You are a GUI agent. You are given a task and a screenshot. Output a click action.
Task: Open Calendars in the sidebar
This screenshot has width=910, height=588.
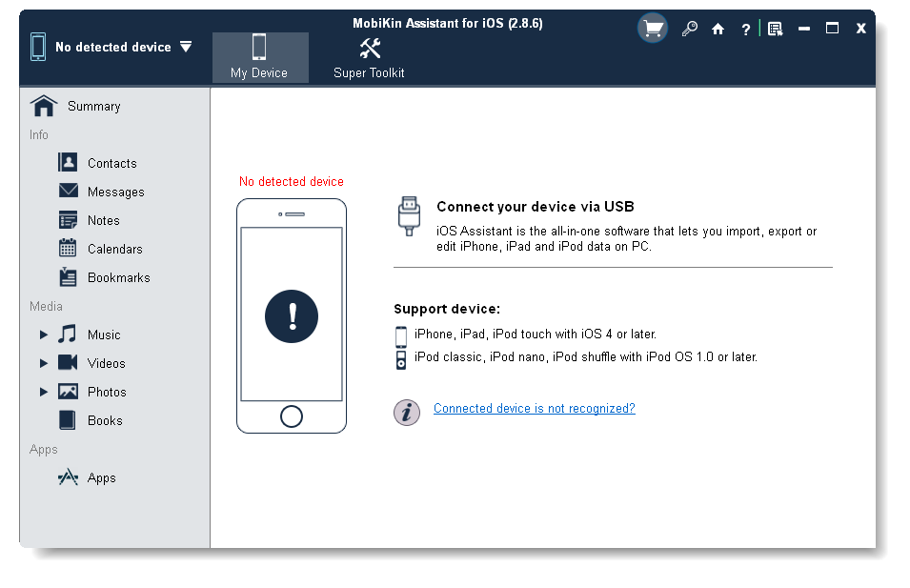68,248
